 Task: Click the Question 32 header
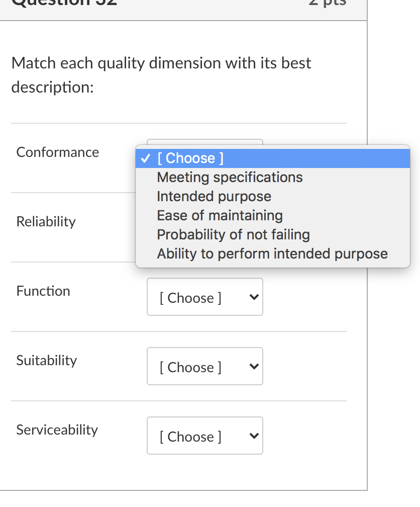click(65, 4)
